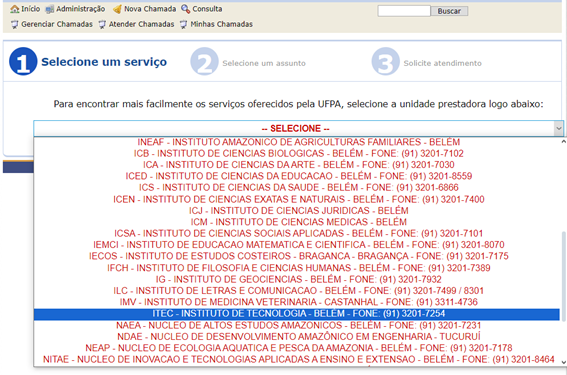The image size is (567, 375).
Task: Open the Consulta menu item
Action: pyautogui.click(x=207, y=9)
